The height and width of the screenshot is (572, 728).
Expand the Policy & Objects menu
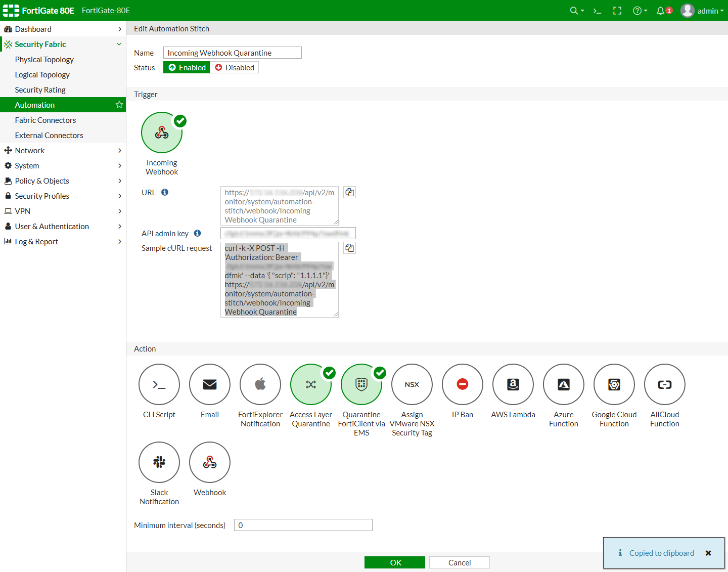(63, 181)
